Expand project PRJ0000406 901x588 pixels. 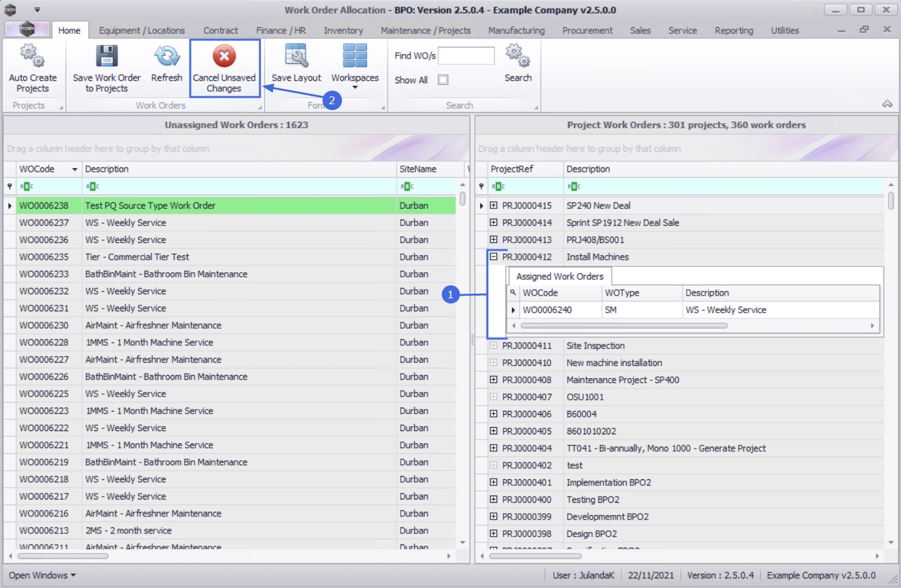[494, 413]
